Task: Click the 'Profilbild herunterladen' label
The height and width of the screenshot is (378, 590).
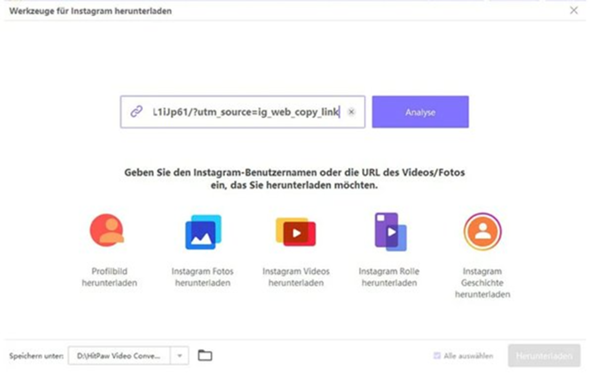Action: pyautogui.click(x=109, y=277)
